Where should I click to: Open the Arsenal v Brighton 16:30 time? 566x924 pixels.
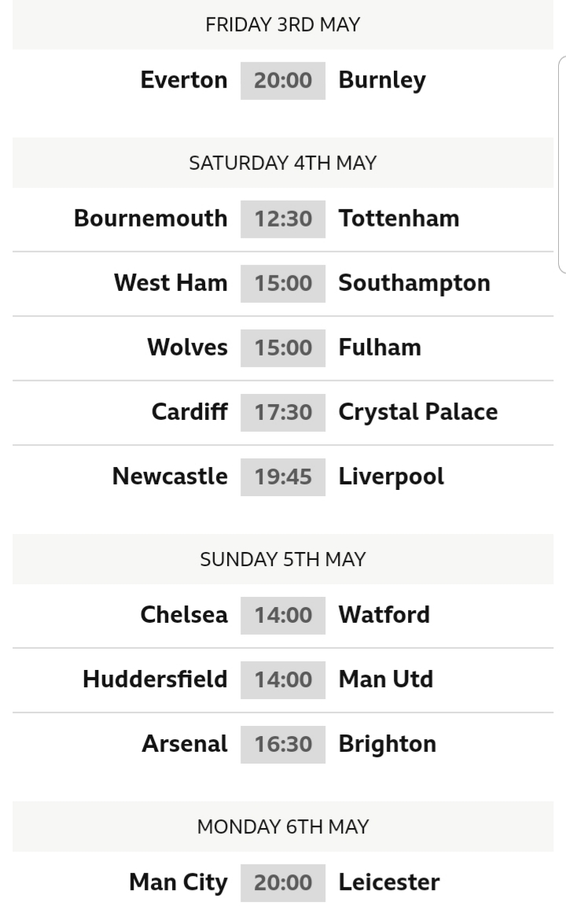(x=283, y=745)
